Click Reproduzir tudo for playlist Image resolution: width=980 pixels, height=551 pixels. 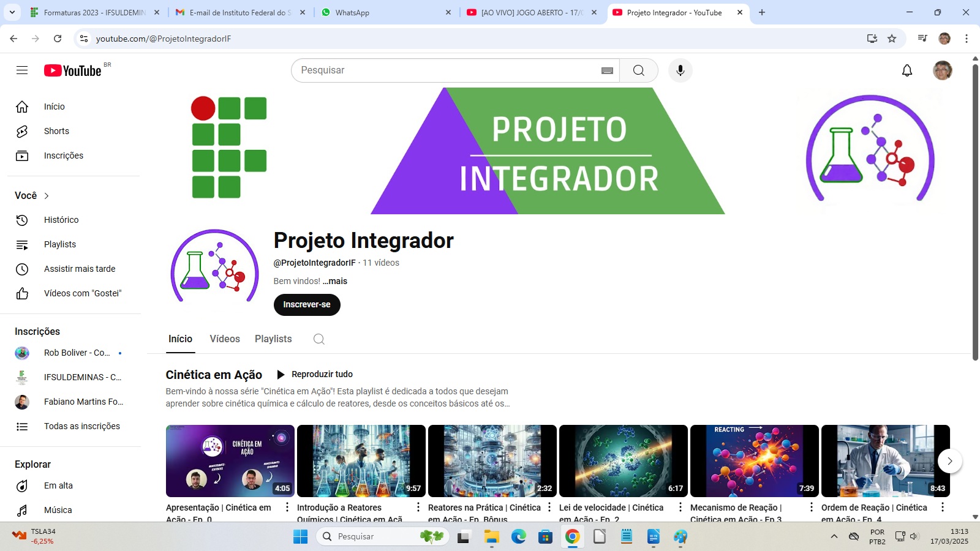[x=315, y=374]
